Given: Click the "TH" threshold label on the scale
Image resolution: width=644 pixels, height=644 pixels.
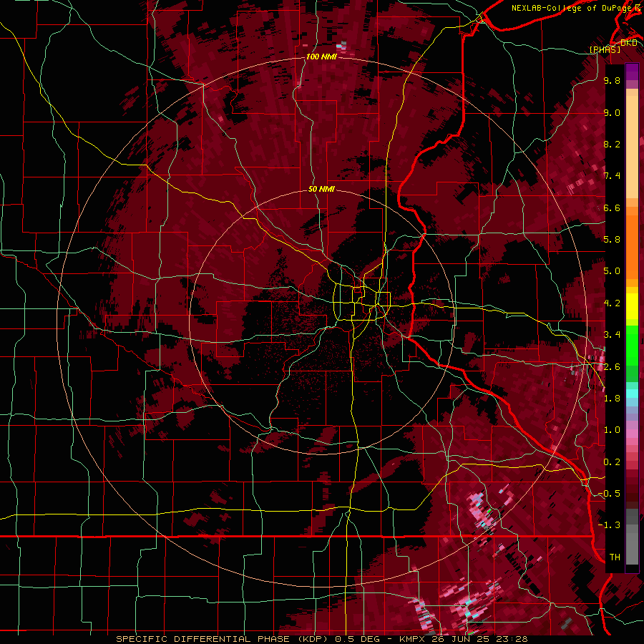Looking at the screenshot, I should tap(615, 557).
